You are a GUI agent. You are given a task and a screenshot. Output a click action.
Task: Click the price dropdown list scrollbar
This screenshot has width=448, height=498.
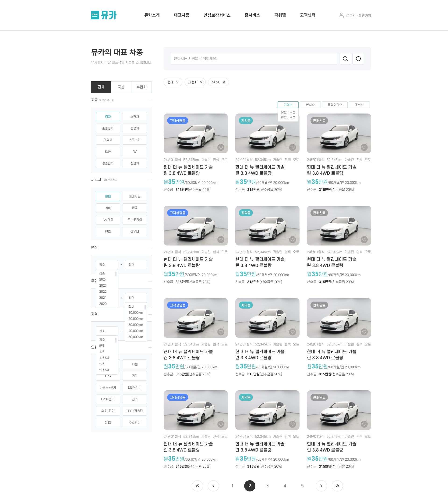click(x=116, y=340)
